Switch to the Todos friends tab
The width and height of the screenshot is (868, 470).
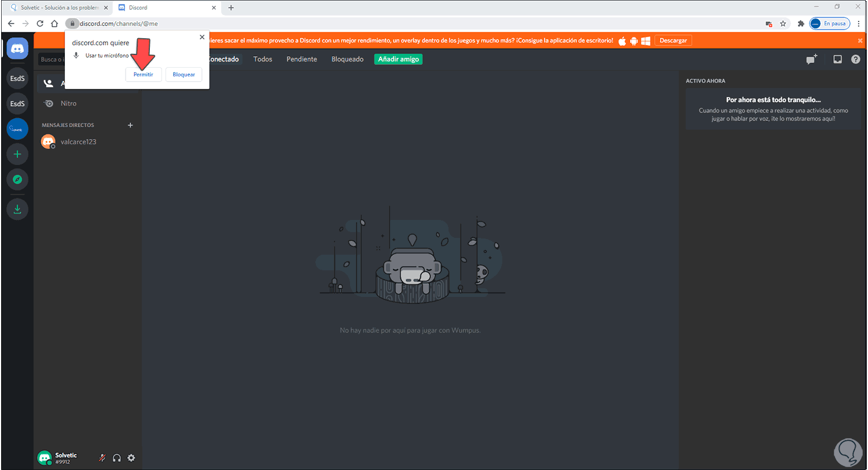pyautogui.click(x=263, y=59)
